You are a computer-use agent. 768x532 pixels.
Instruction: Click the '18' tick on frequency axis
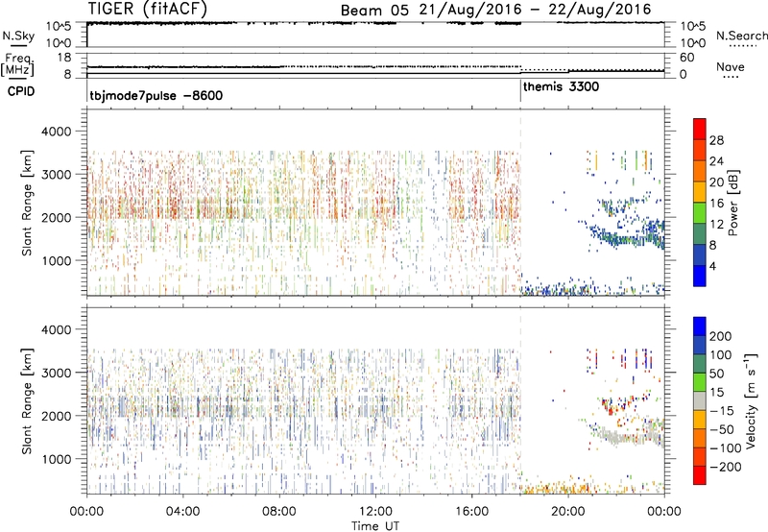pos(65,58)
